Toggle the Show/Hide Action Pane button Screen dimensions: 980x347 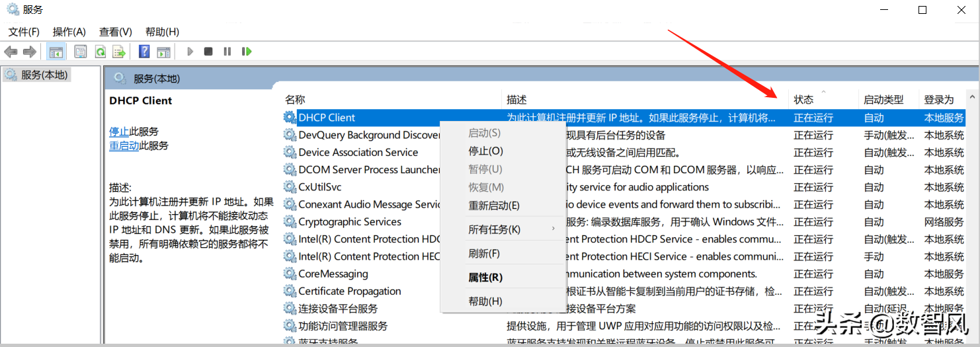pyautogui.click(x=163, y=52)
